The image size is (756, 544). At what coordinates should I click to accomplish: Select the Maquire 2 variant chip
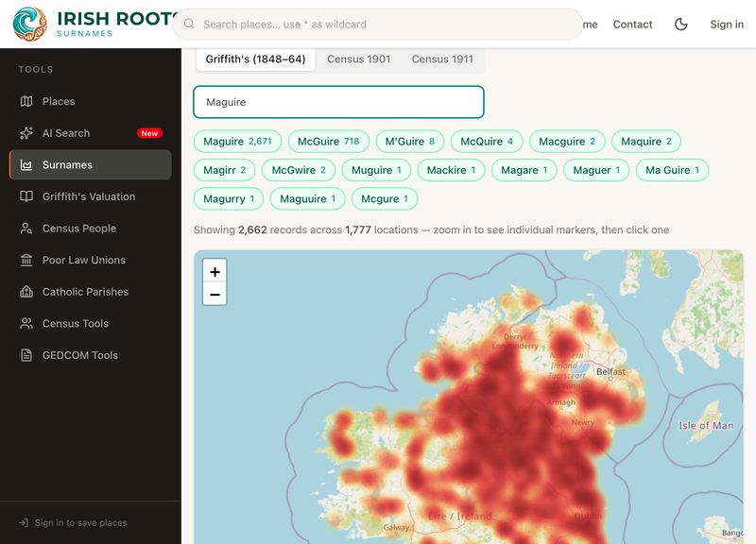tap(646, 141)
